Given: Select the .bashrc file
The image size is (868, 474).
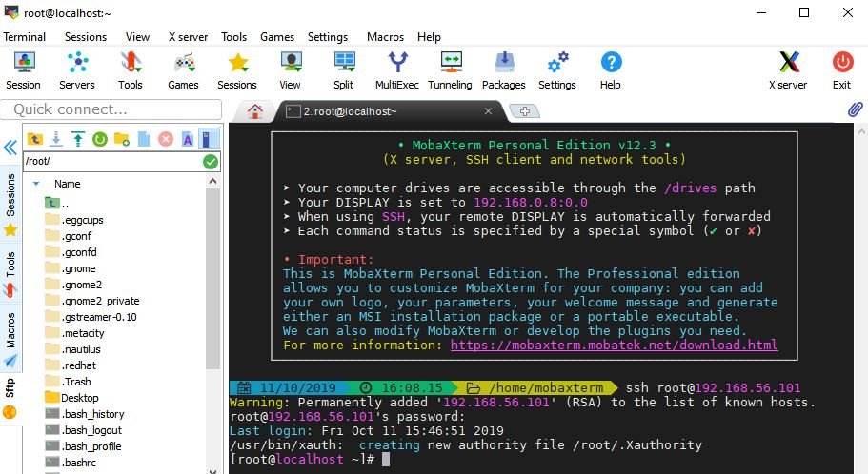Looking at the screenshot, I should pyautogui.click(x=71, y=463).
